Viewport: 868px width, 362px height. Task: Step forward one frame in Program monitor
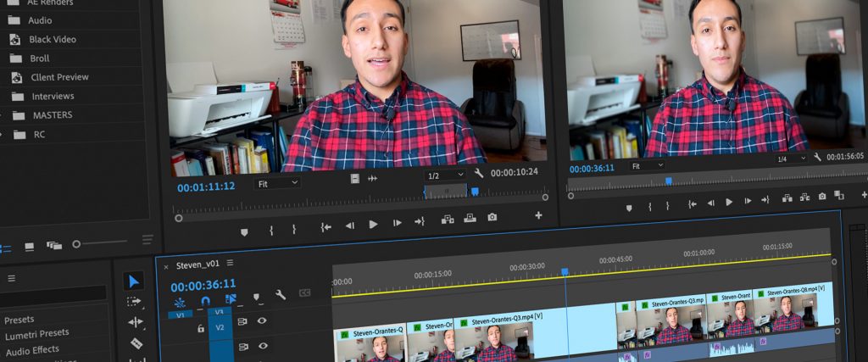click(748, 201)
